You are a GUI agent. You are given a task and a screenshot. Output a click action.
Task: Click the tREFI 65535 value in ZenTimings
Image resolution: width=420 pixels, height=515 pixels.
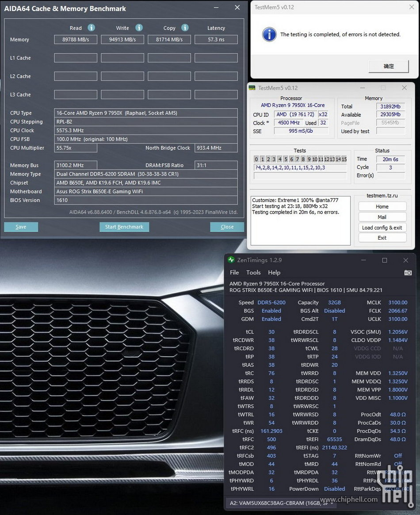[x=334, y=439]
